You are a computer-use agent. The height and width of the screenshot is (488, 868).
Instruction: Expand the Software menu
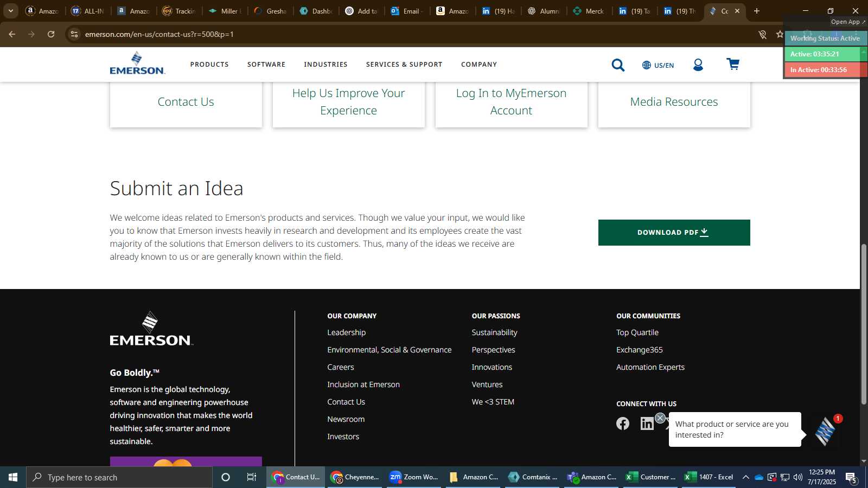click(266, 65)
